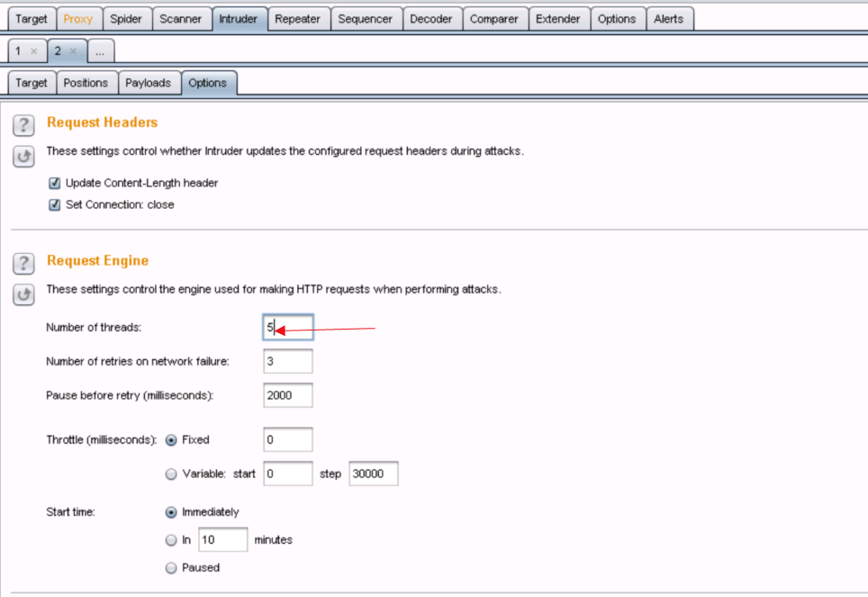The width and height of the screenshot is (868, 597).
Task: Click the Variable throttle step field
Action: [x=373, y=474]
